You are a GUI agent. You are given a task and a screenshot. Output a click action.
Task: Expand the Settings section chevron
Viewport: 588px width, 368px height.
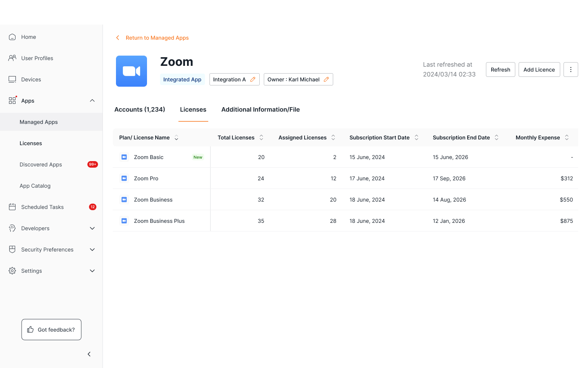(92, 271)
